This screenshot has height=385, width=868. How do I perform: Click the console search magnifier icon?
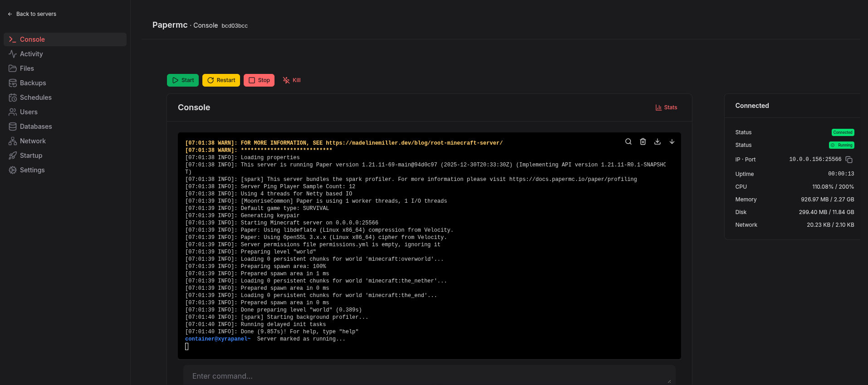click(x=628, y=141)
